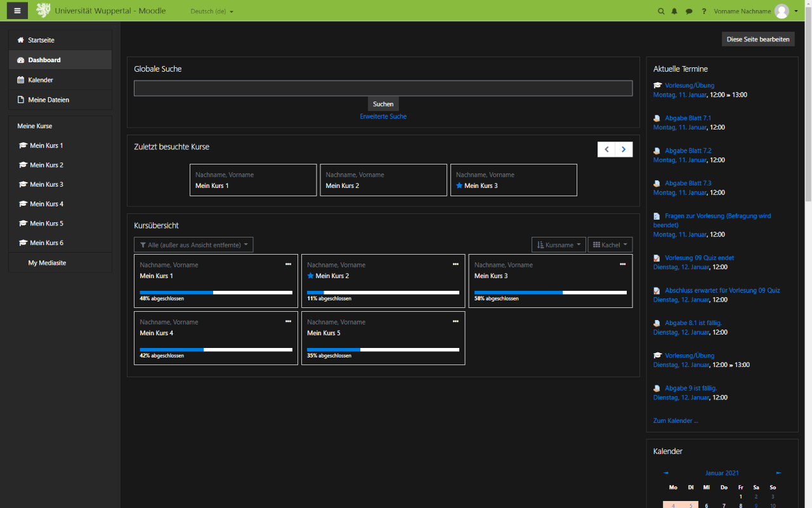Click the star icon on Mein Kurs 3 recent card
The image size is (812, 508).
tap(459, 185)
